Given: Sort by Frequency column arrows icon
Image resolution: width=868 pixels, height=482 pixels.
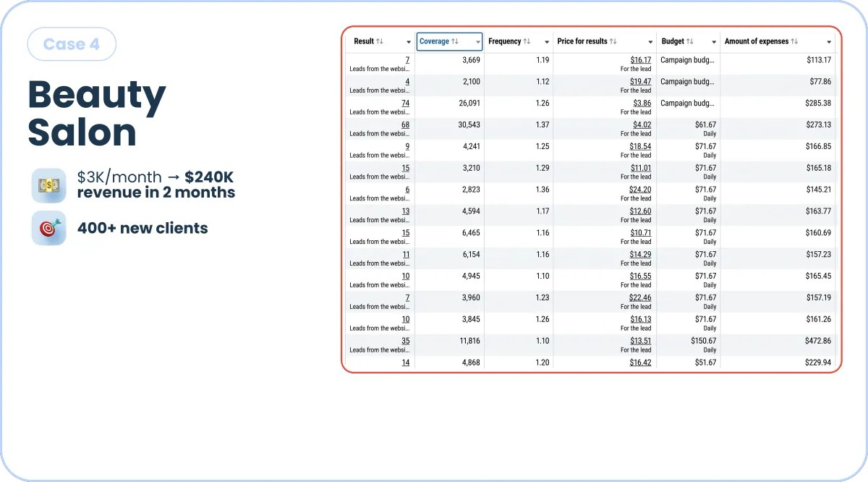Looking at the screenshot, I should (x=527, y=41).
